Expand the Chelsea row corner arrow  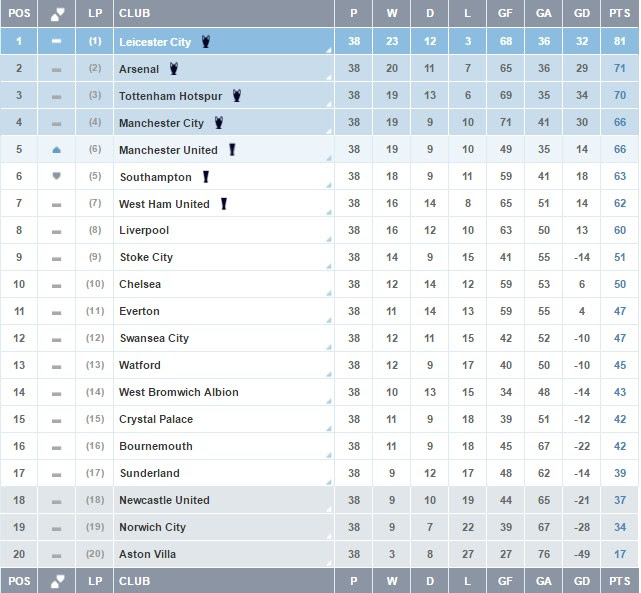point(329,293)
